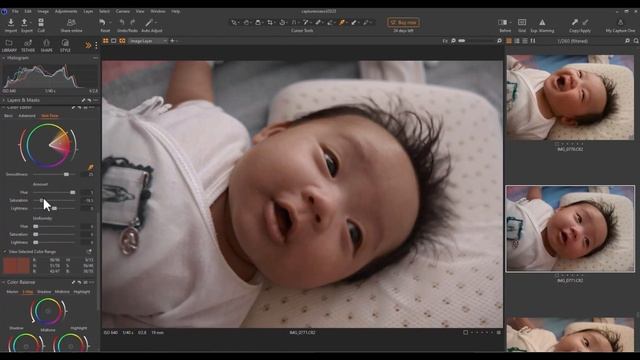Switch to multi-view grid icon

106,41
